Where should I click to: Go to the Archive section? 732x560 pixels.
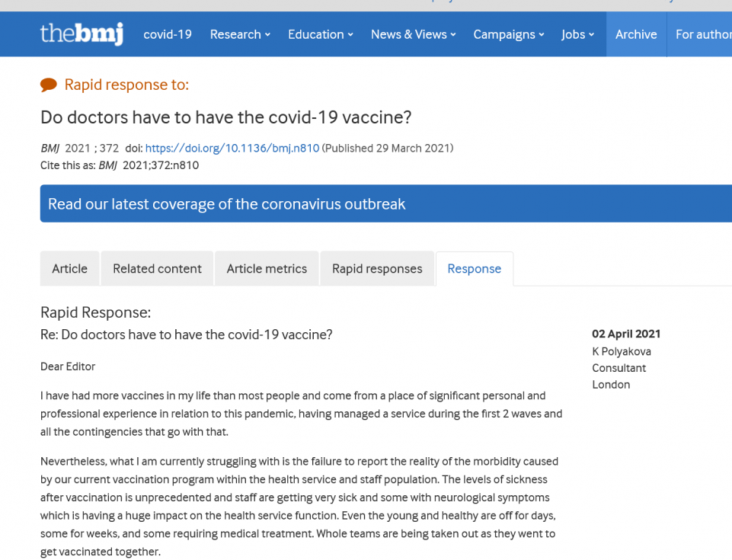click(x=636, y=34)
